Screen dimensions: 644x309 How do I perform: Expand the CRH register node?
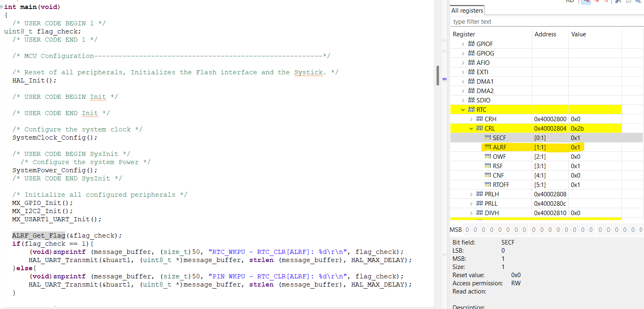pos(471,119)
